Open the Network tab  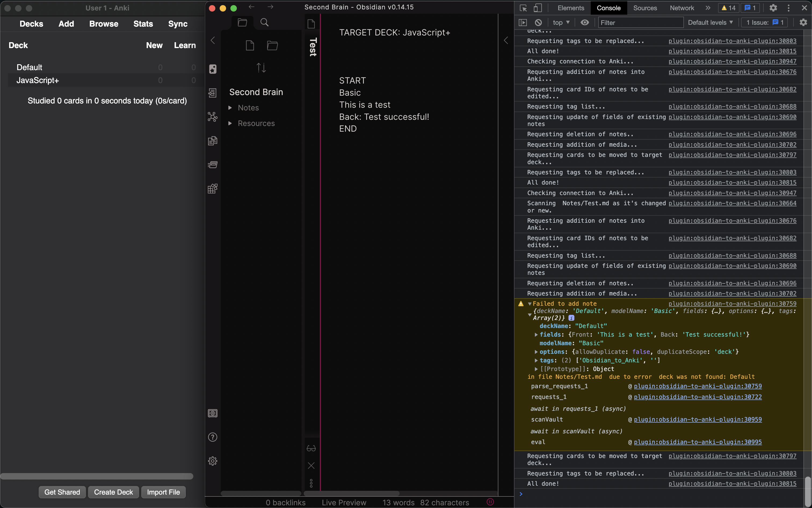click(x=682, y=8)
